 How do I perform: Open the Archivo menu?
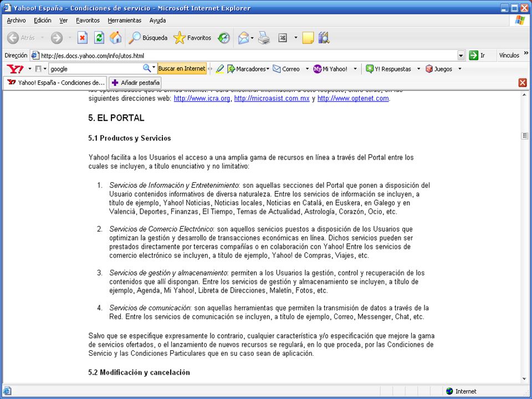point(16,21)
